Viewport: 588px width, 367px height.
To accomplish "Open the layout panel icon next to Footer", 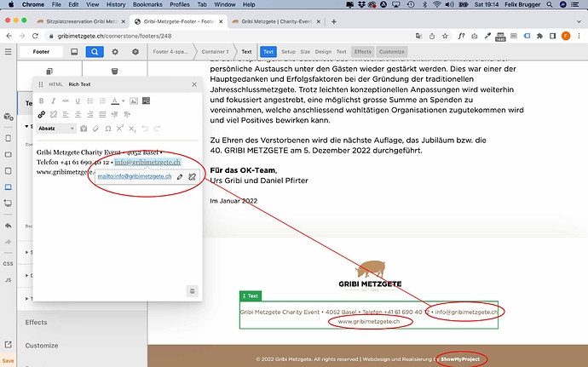I will click(x=74, y=52).
